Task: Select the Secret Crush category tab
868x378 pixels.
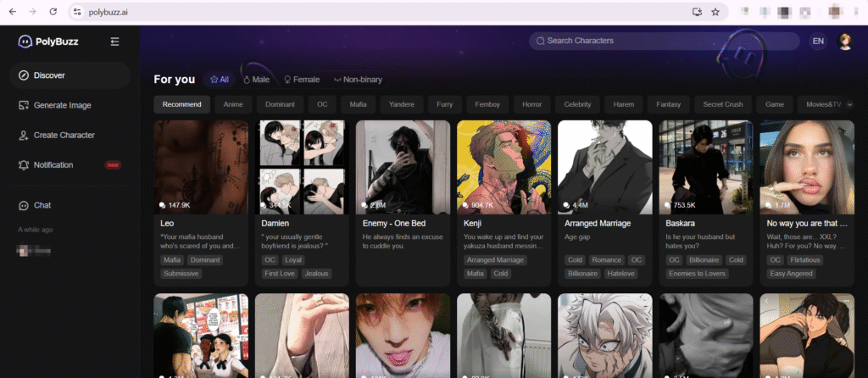Action: pyautogui.click(x=723, y=104)
